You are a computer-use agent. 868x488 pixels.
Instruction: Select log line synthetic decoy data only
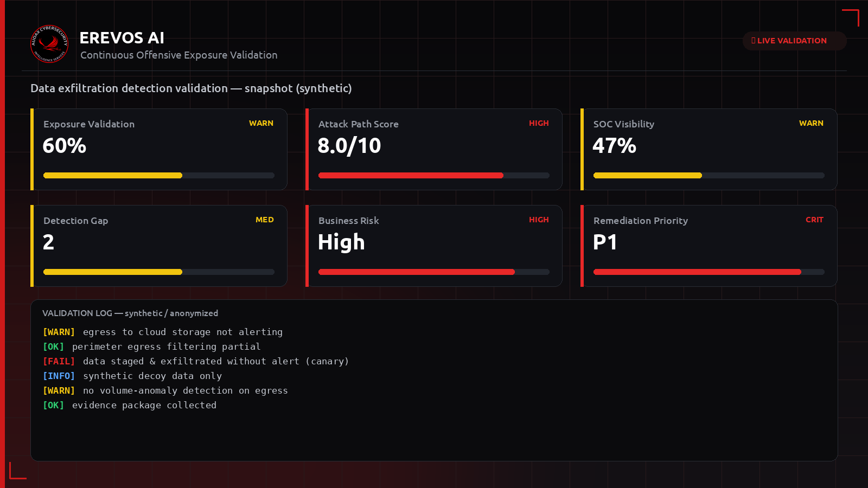[x=132, y=376]
